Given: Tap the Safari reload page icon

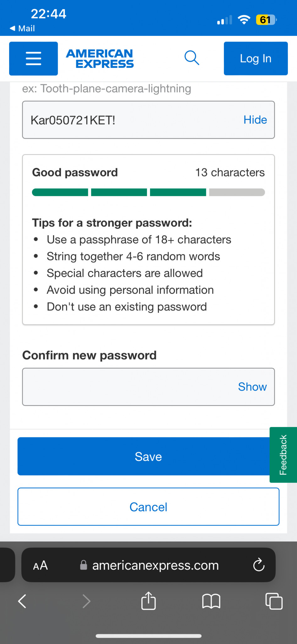Looking at the screenshot, I should pos(259,565).
